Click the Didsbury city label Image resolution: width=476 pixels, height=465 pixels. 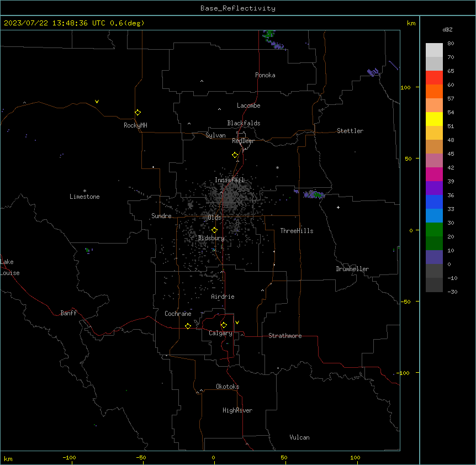coord(211,238)
